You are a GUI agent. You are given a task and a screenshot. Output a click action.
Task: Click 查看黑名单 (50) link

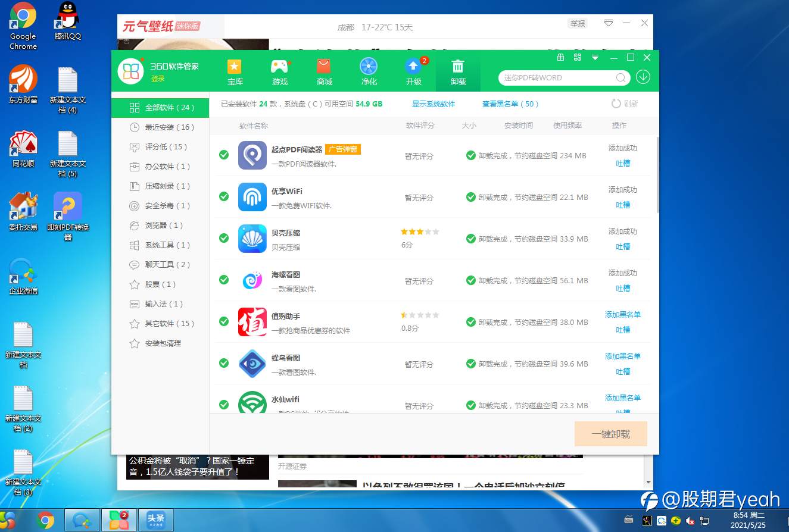[x=510, y=104]
